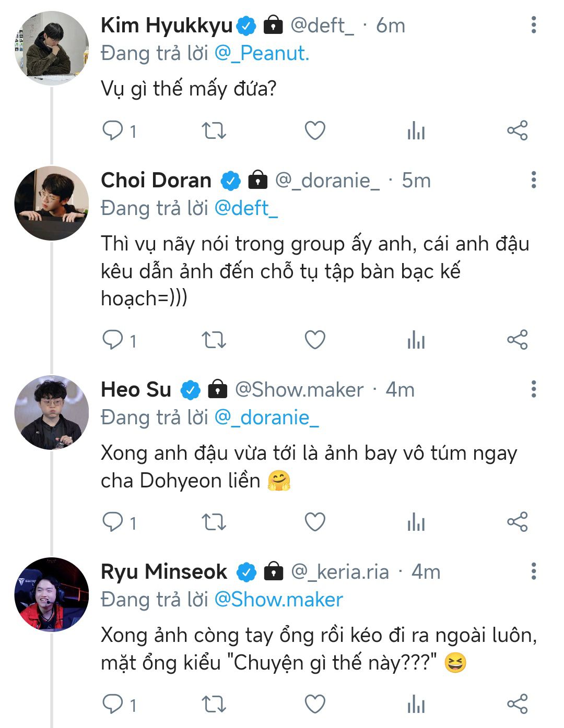
Task: Open reply icon on Heo Su's tweet
Action: click(x=113, y=522)
